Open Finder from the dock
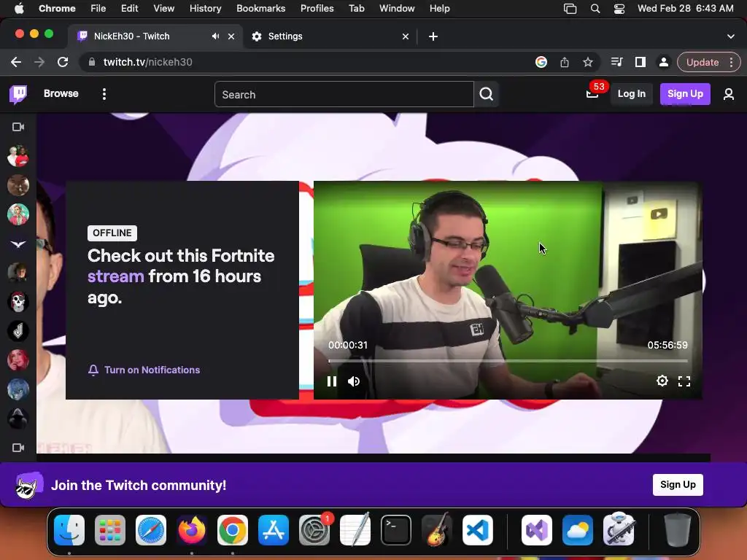 [x=69, y=530]
